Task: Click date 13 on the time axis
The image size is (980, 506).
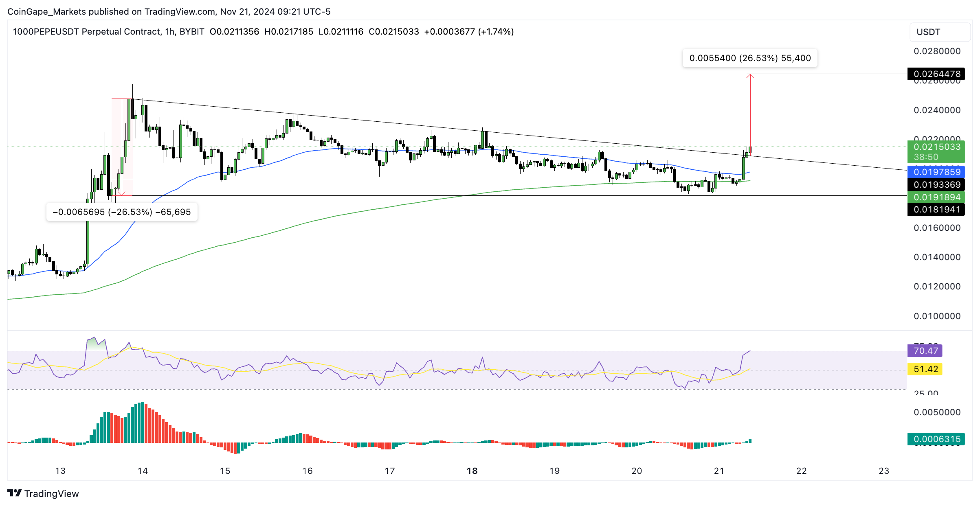Action: pos(60,471)
